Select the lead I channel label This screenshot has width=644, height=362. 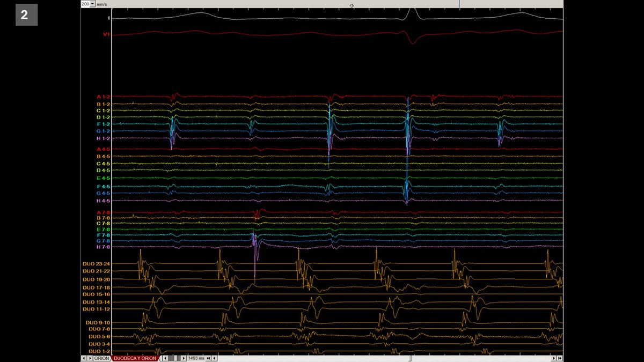coord(108,18)
